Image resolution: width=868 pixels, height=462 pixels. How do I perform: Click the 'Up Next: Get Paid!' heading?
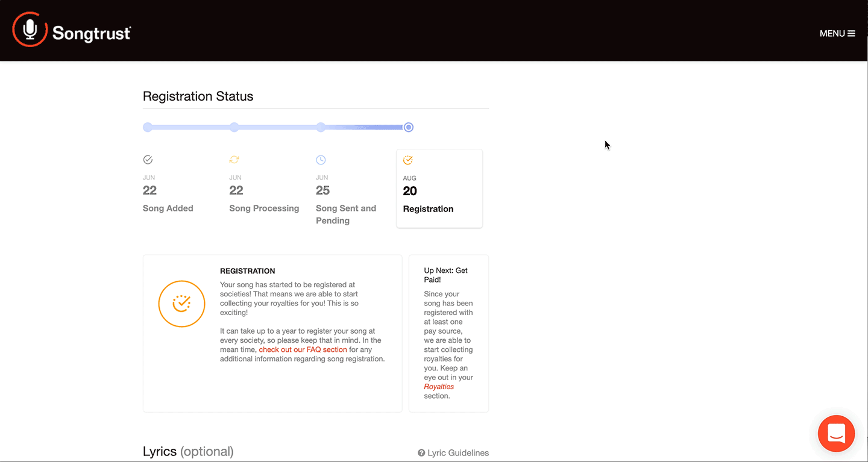pyautogui.click(x=446, y=275)
